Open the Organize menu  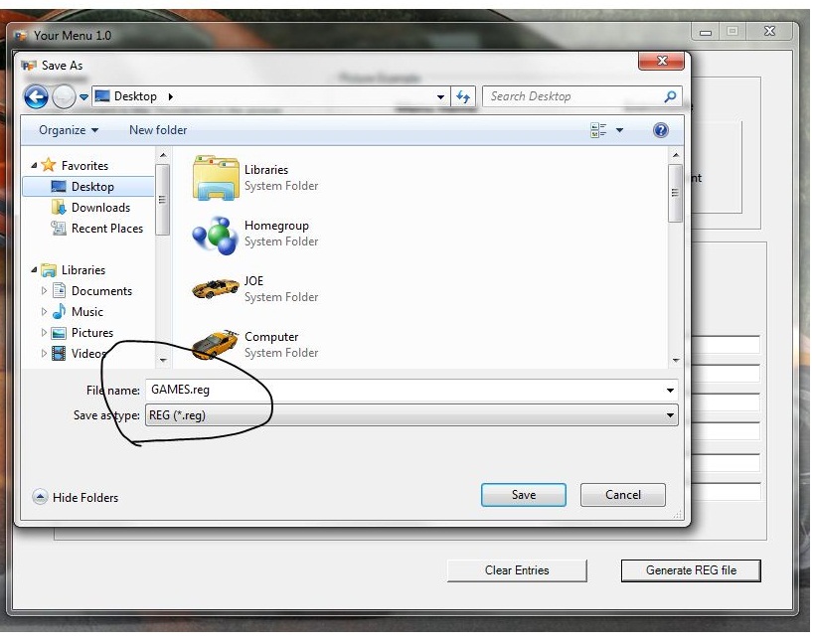(x=69, y=130)
